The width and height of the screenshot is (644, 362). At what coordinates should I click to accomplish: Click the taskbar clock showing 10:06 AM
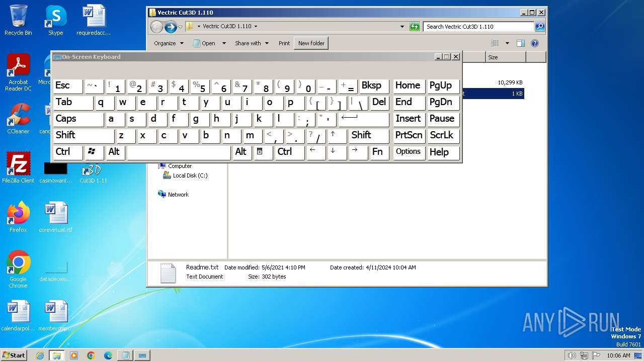[x=618, y=355]
